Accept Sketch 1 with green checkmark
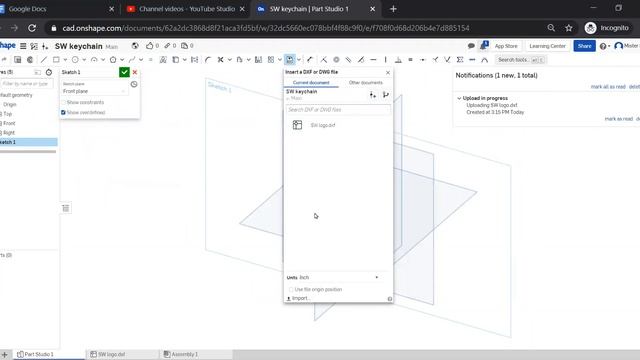The image size is (640, 360). click(x=124, y=72)
